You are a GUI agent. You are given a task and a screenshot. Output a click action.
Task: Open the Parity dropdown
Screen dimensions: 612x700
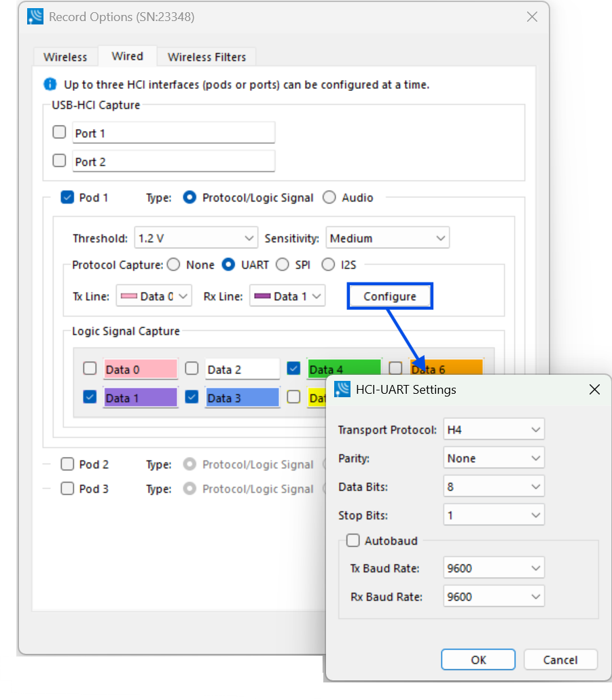(x=494, y=458)
